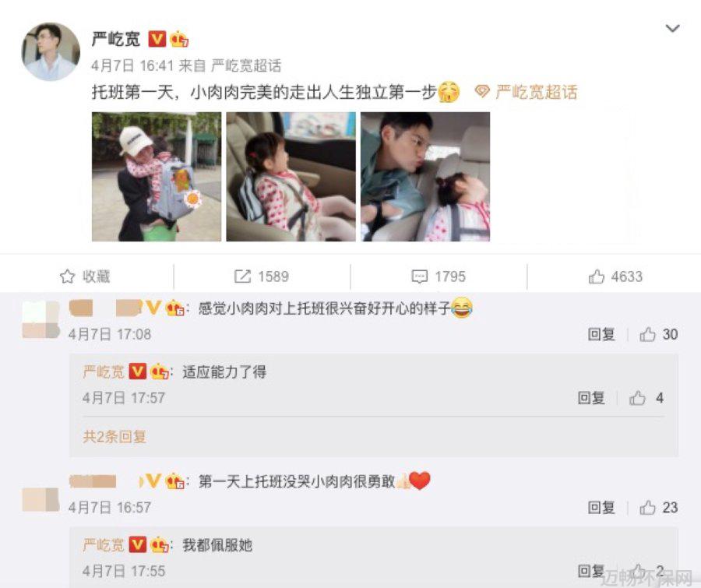701x588 pixels.
Task: Click the star favorite icon next to 收藏
Action: tap(67, 276)
